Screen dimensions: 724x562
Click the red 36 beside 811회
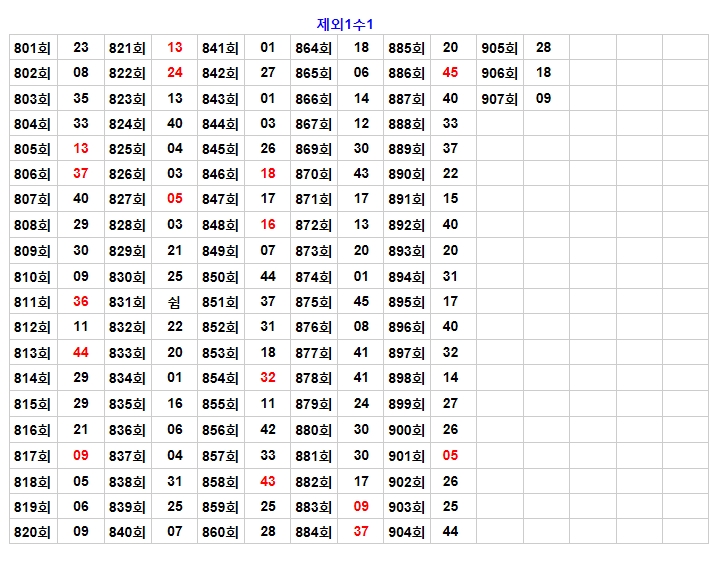(x=81, y=302)
